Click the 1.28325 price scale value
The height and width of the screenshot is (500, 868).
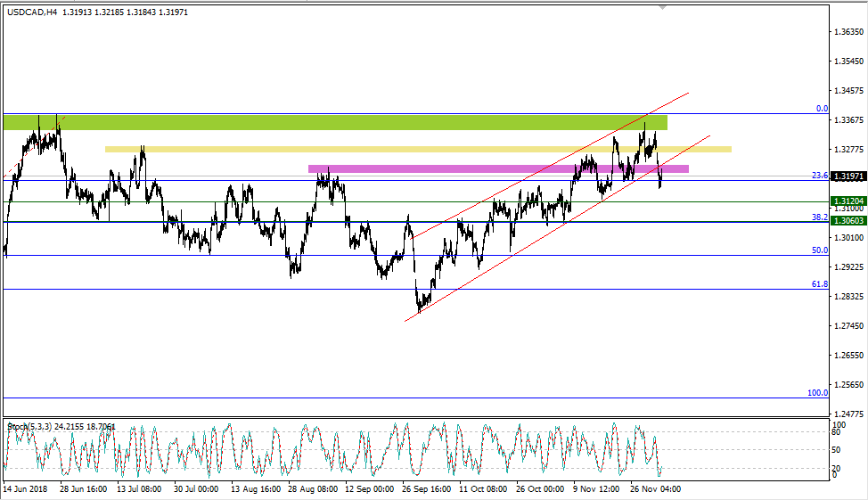tap(848, 297)
